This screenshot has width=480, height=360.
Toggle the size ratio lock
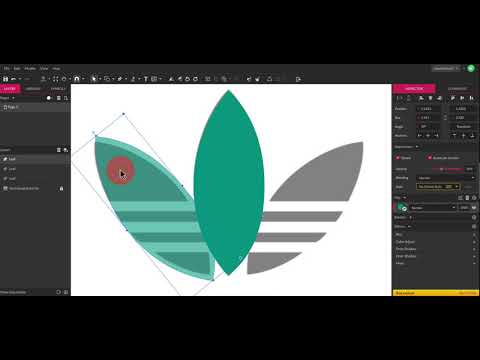point(445,118)
